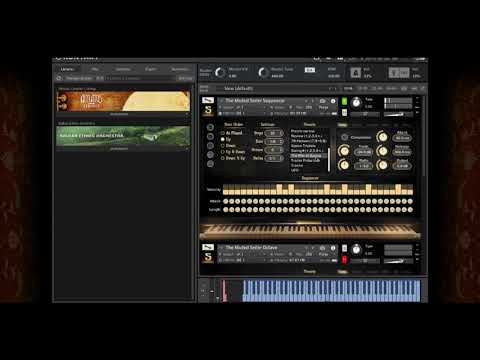Click the Tune knob of Setar Sequencer
The height and width of the screenshot is (360, 480).
(356, 102)
